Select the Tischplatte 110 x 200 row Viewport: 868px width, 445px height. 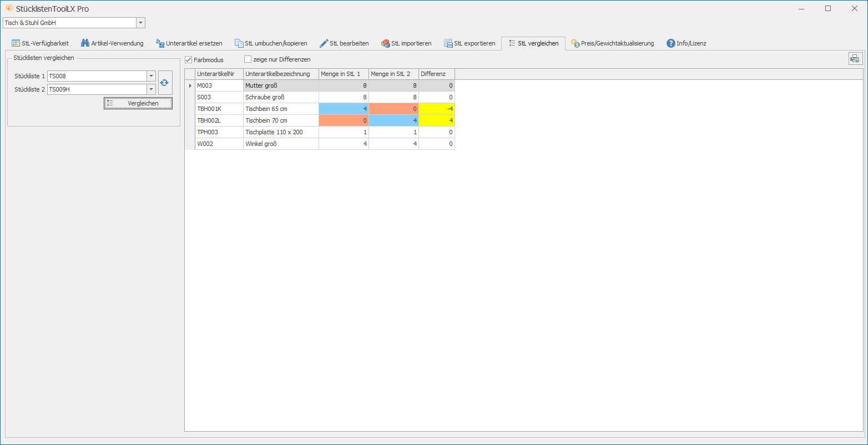(x=281, y=132)
